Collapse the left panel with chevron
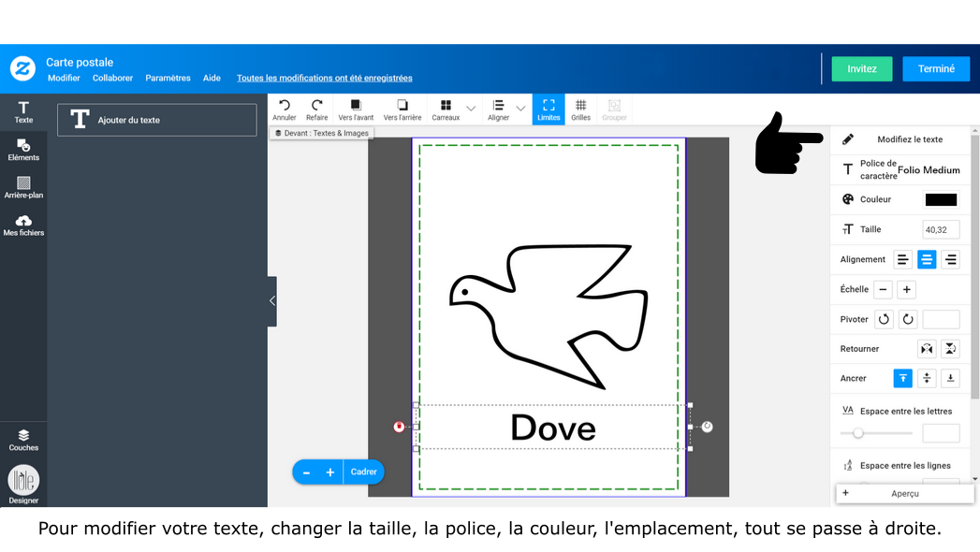 (x=271, y=301)
